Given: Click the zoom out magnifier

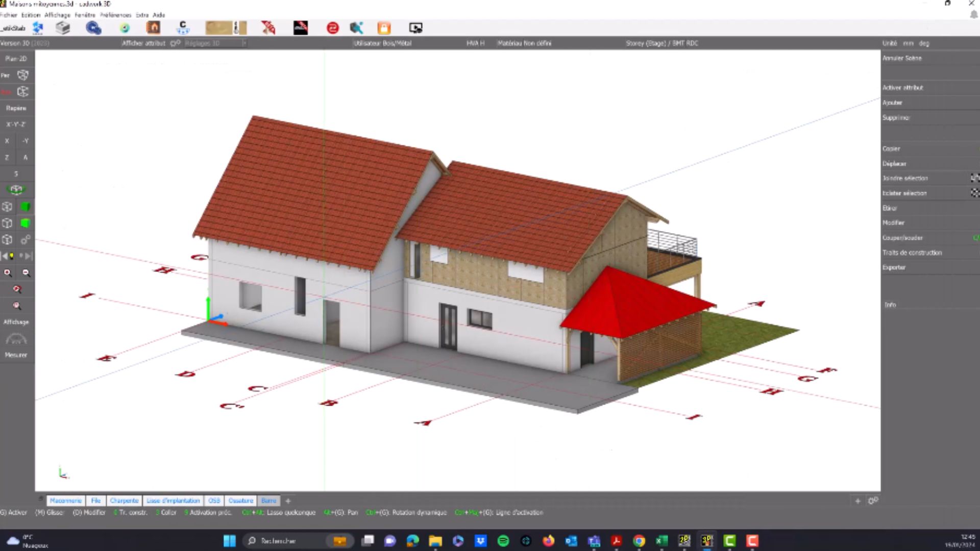Looking at the screenshot, I should 26,273.
